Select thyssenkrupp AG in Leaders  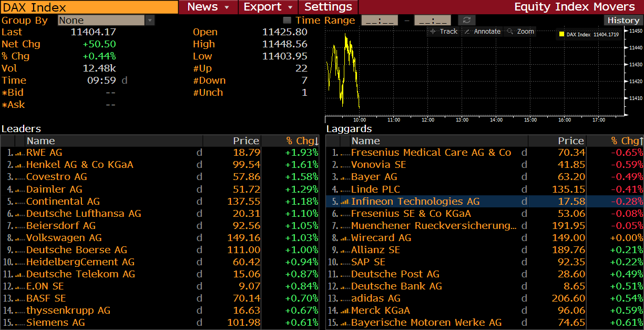(68, 310)
